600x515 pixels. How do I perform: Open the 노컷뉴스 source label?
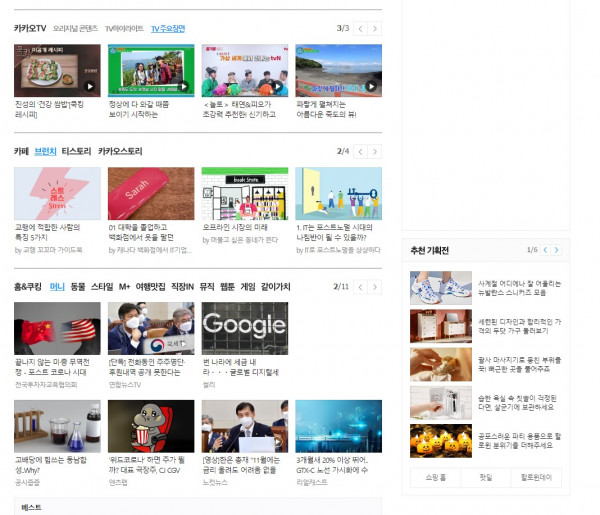[215, 482]
